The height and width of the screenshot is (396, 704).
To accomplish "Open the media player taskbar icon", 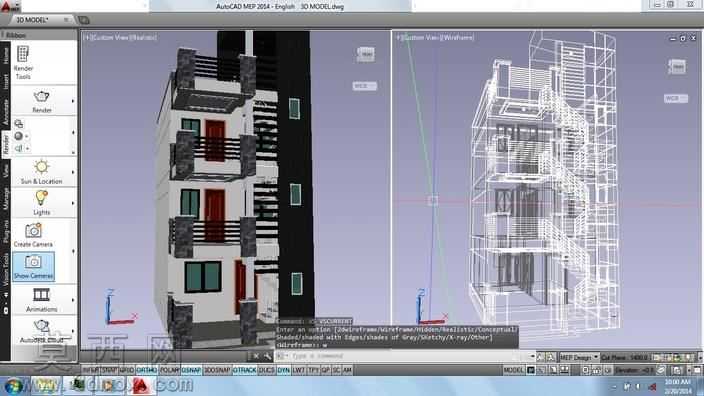I will tap(108, 386).
